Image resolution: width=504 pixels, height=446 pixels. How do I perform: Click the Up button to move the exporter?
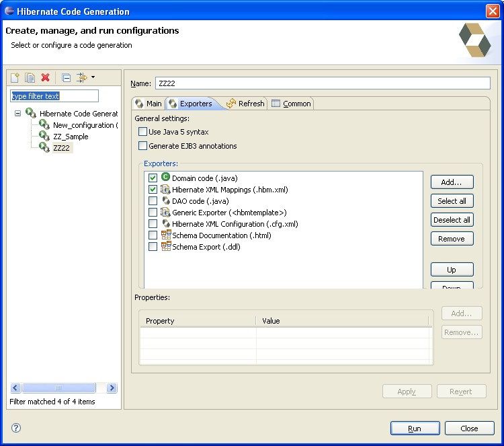[452, 270]
